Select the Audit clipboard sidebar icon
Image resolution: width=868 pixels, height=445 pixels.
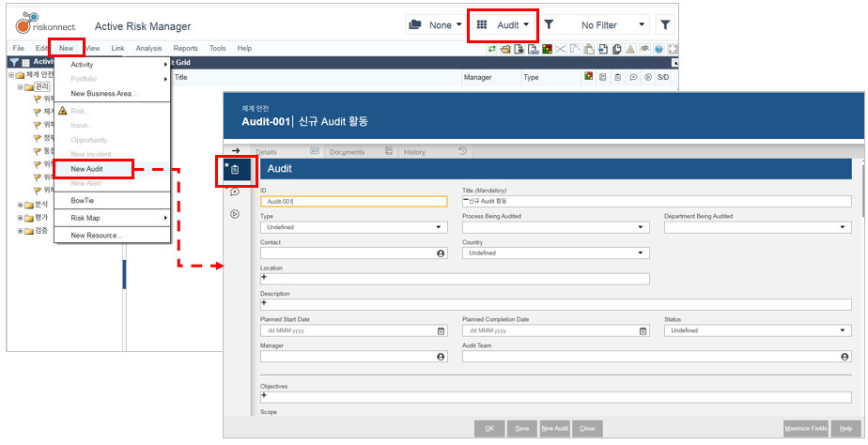point(235,169)
